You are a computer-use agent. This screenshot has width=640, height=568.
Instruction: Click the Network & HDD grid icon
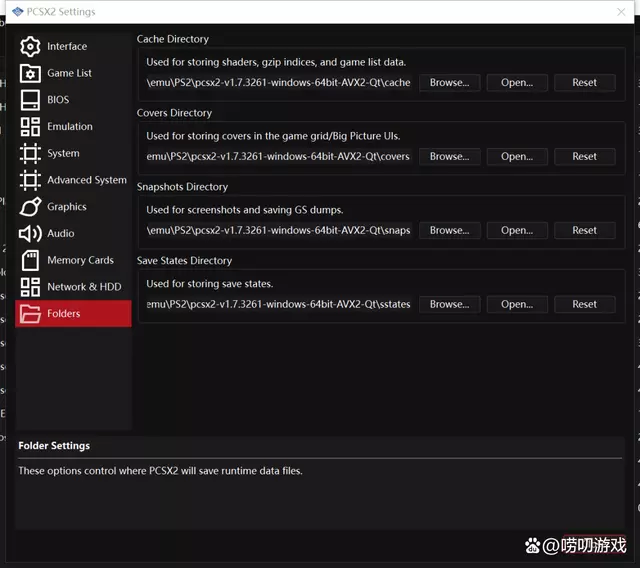click(30, 287)
